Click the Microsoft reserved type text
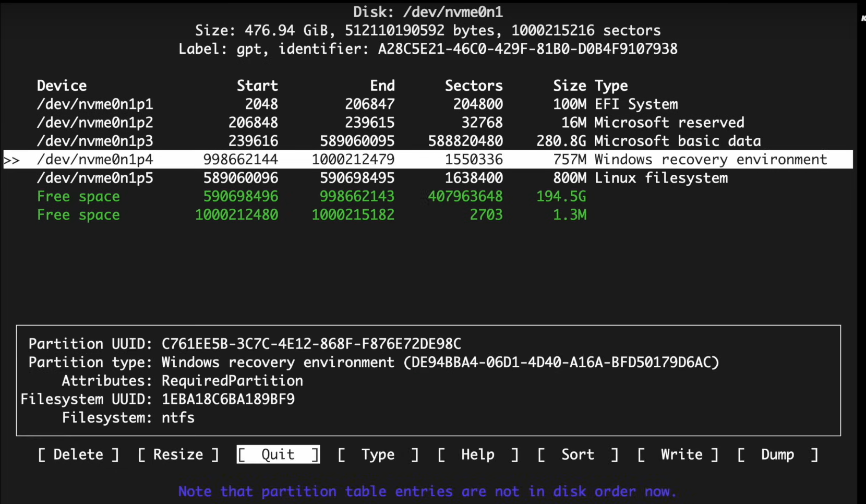866x504 pixels. 670,123
